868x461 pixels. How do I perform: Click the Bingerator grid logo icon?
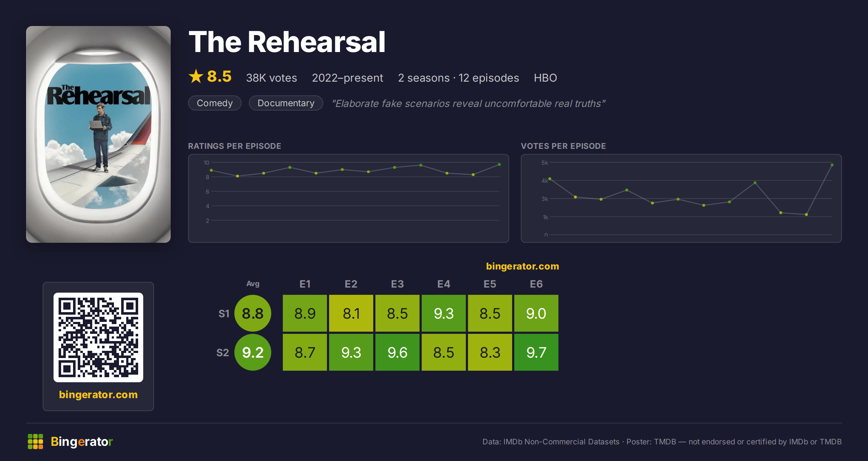pos(35,441)
